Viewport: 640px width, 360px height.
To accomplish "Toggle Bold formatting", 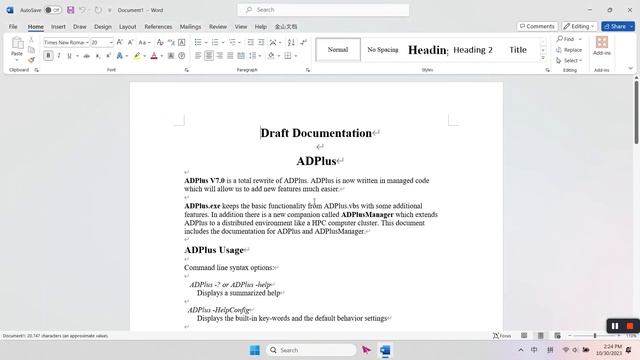I will [x=48, y=56].
